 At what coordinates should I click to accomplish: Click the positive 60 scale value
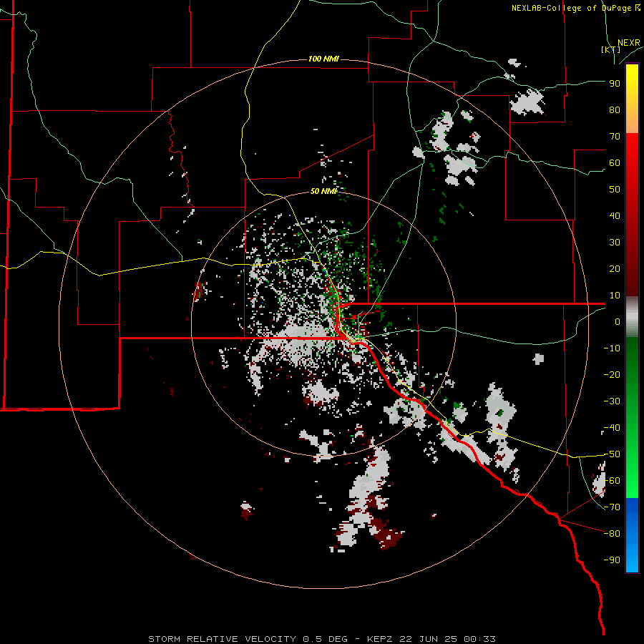coord(615,163)
